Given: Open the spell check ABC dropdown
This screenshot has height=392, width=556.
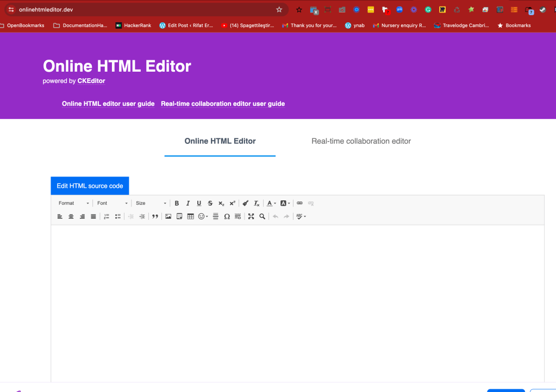Looking at the screenshot, I should click(301, 217).
